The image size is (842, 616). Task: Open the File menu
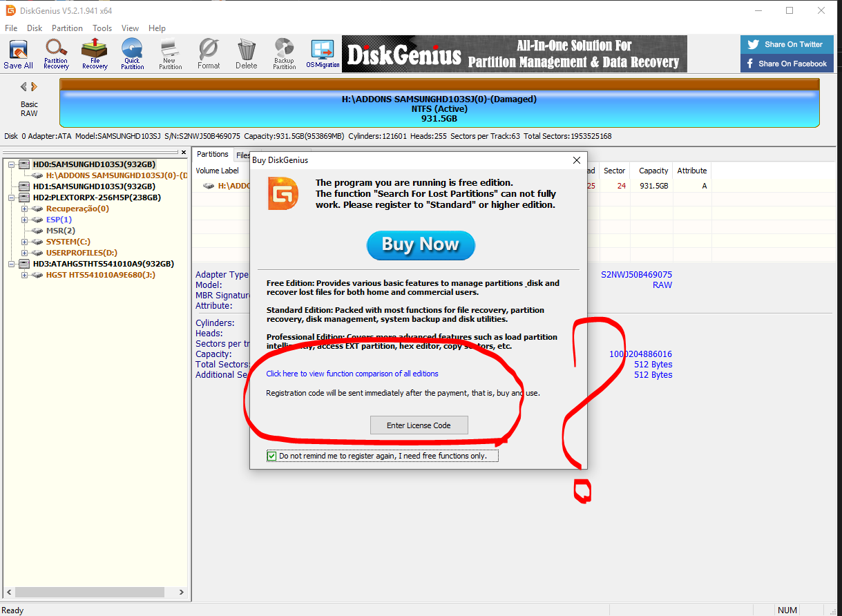[11, 28]
